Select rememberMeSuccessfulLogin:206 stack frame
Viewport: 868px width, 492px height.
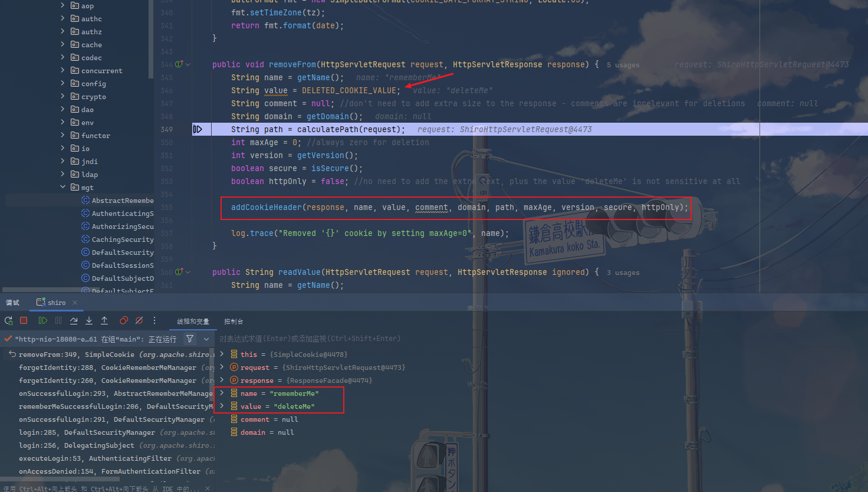coord(107,406)
